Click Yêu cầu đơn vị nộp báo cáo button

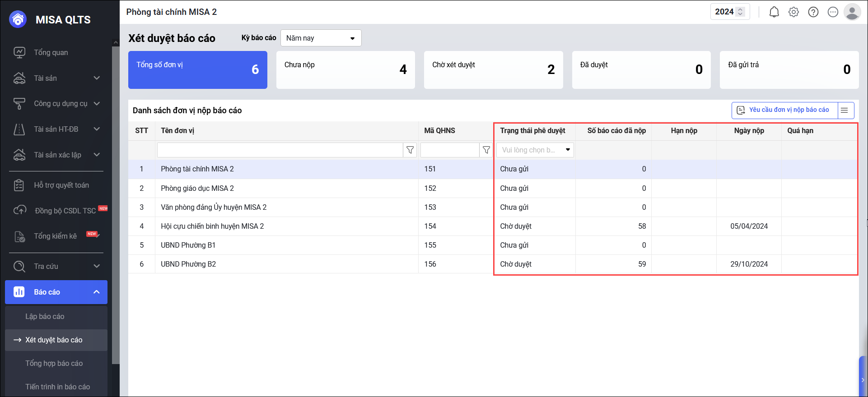point(784,110)
